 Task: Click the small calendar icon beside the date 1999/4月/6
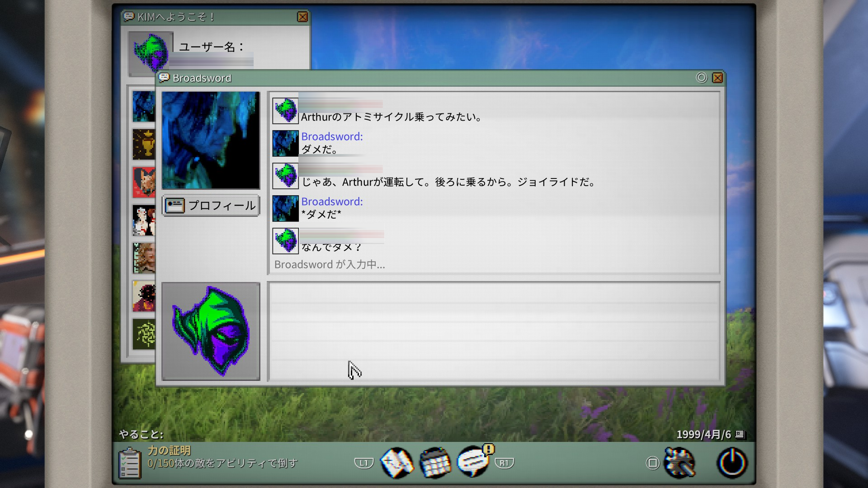[740, 434]
